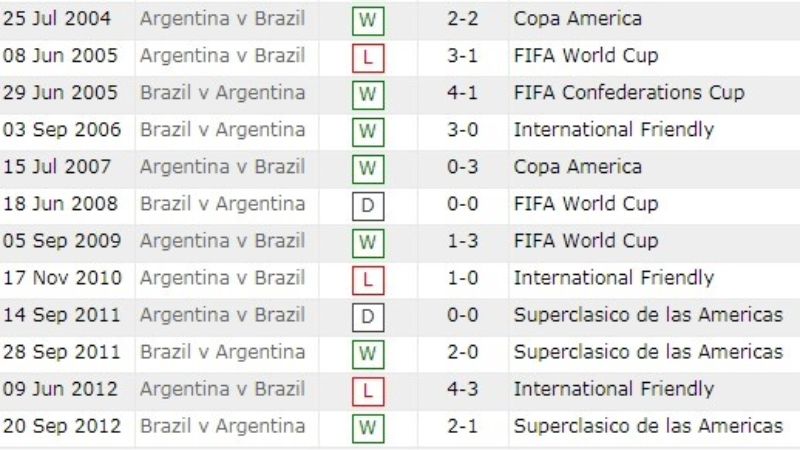Open the Argentina v Brazil match on 25 Jul 2004

(x=222, y=19)
